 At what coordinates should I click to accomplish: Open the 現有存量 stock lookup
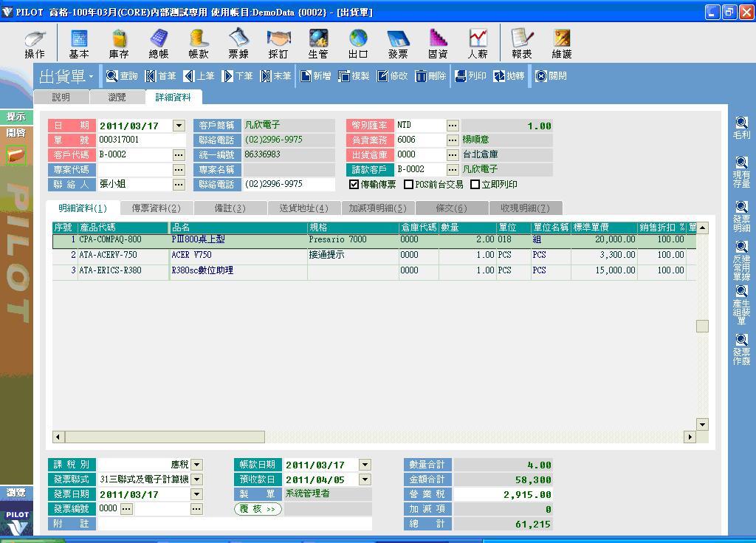(741, 172)
